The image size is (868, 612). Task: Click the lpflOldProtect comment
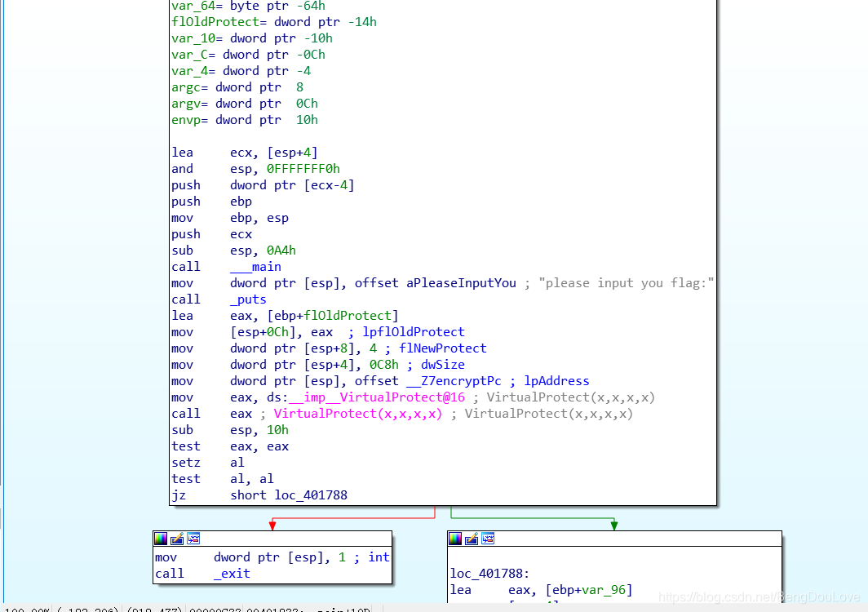pos(414,332)
